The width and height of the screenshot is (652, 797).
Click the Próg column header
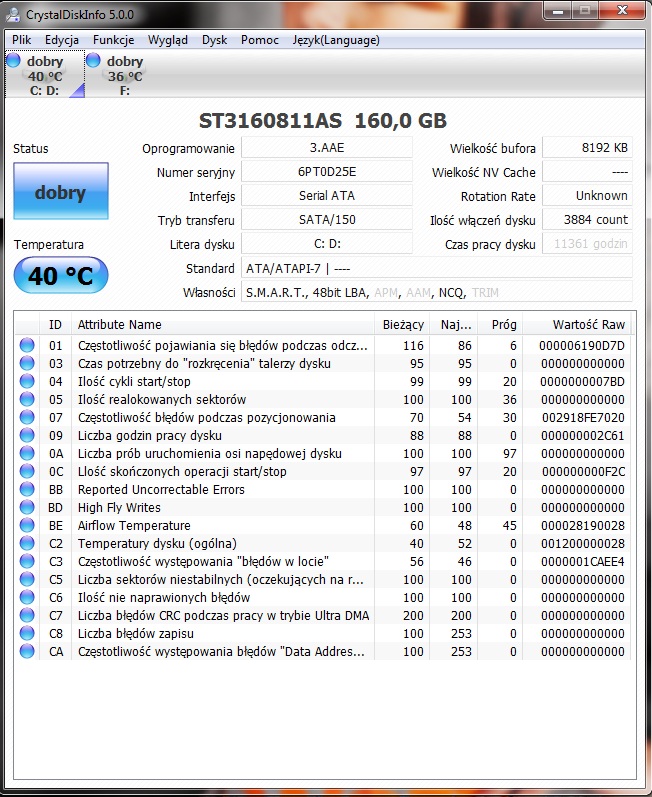[501, 324]
